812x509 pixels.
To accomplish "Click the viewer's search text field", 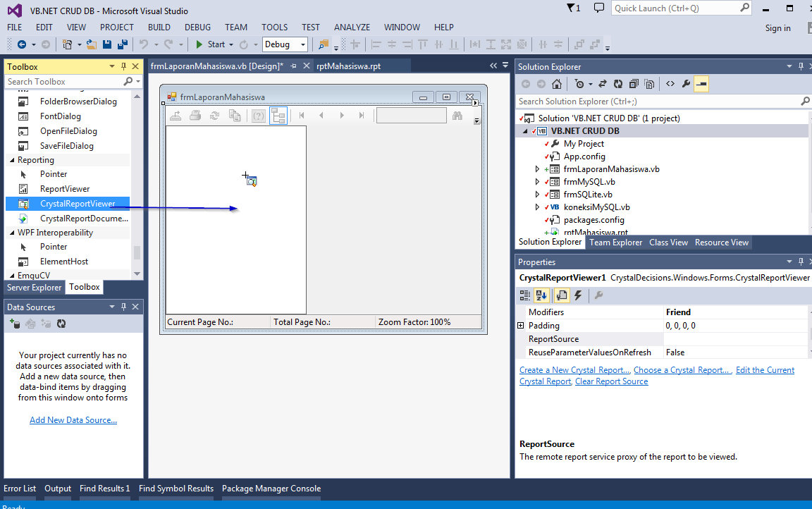I will [411, 116].
